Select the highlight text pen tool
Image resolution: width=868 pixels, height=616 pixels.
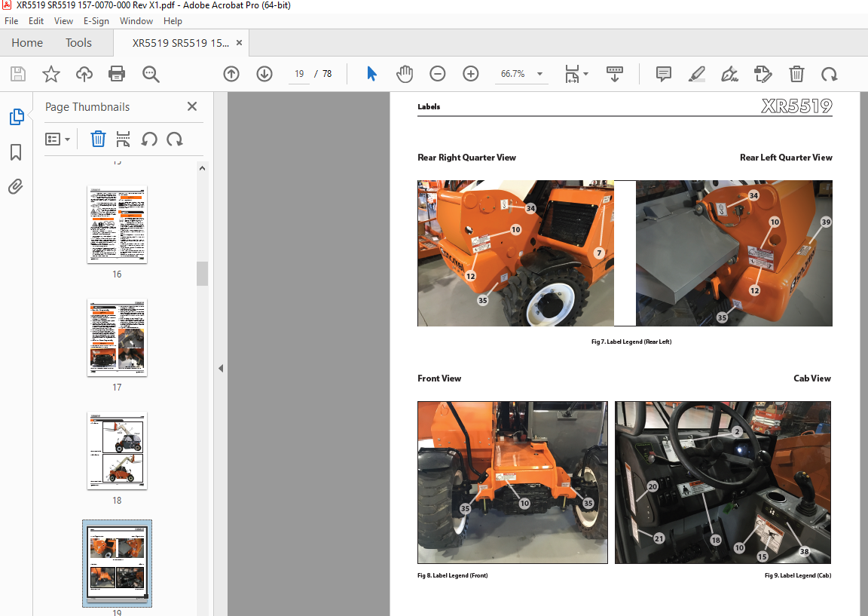[696, 74]
